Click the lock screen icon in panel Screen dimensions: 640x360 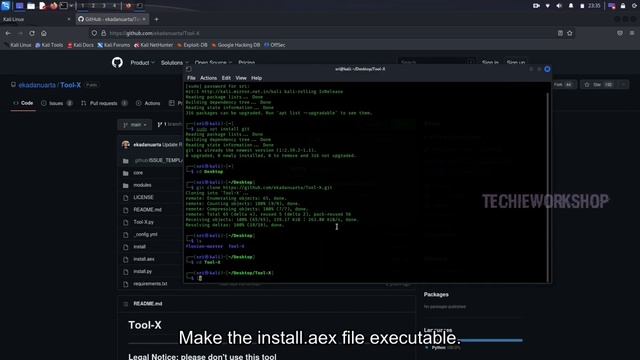[x=623, y=6]
